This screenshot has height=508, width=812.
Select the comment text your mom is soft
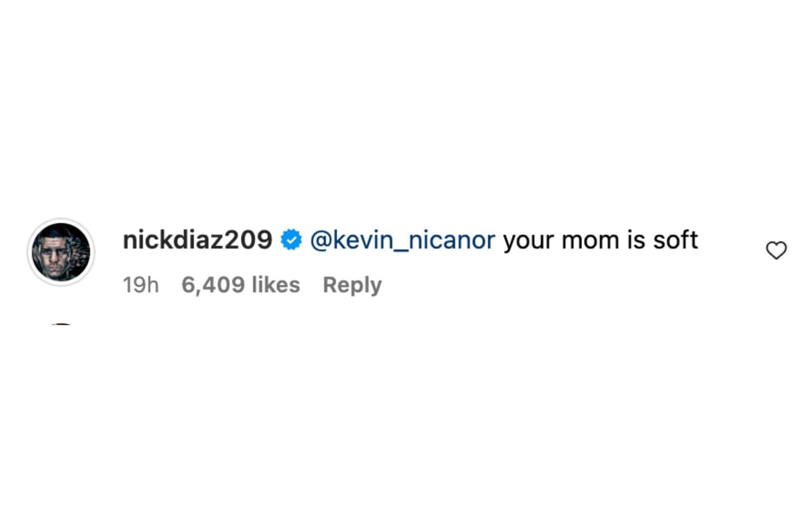tap(601, 240)
